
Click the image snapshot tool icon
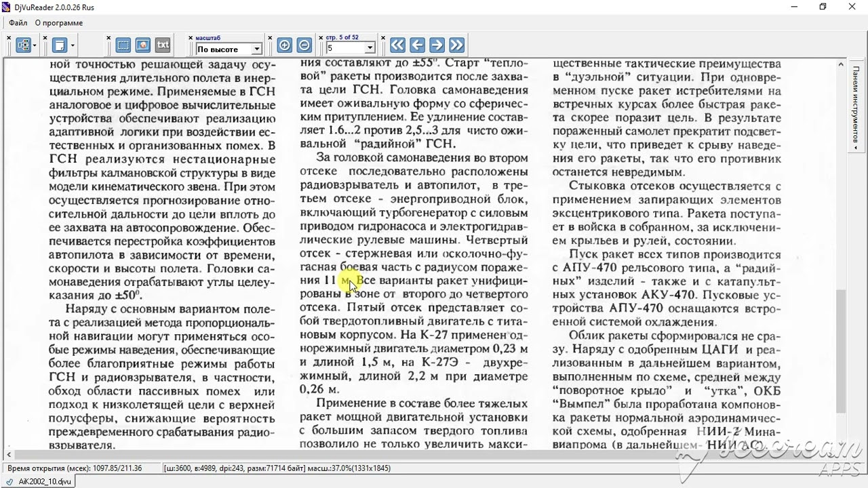(x=142, y=45)
